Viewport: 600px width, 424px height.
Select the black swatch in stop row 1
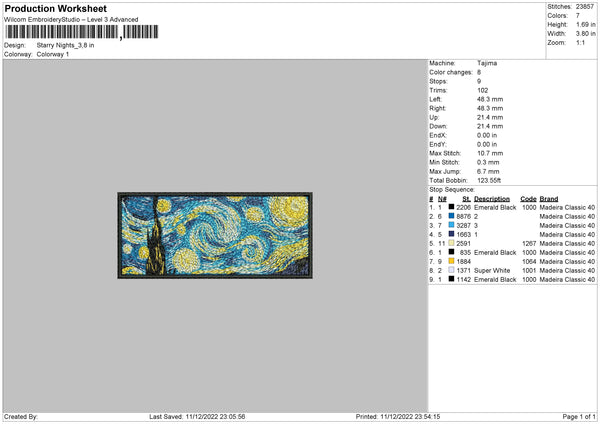point(452,207)
